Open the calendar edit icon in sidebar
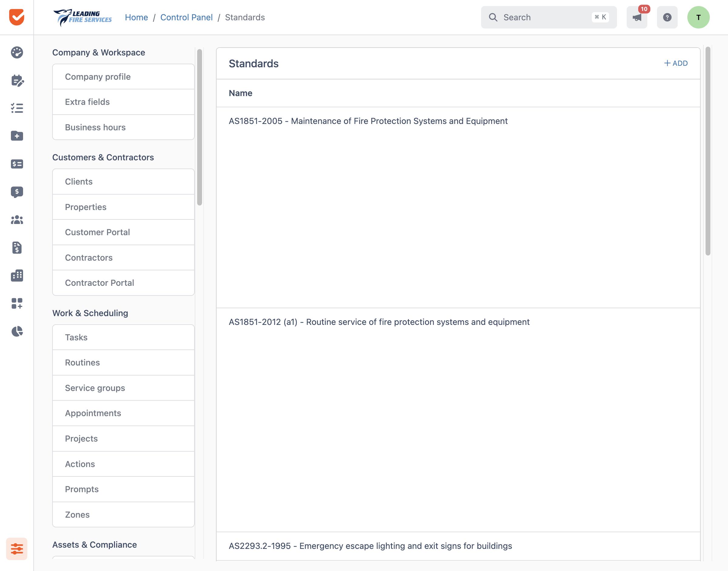This screenshot has height=571, width=728. (x=17, y=80)
